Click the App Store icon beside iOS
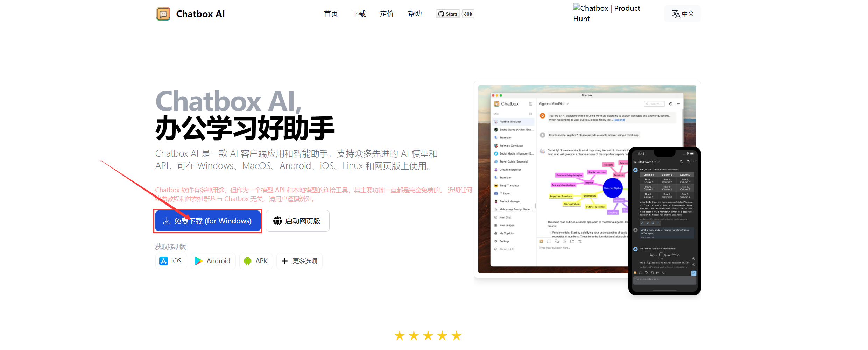 (163, 261)
